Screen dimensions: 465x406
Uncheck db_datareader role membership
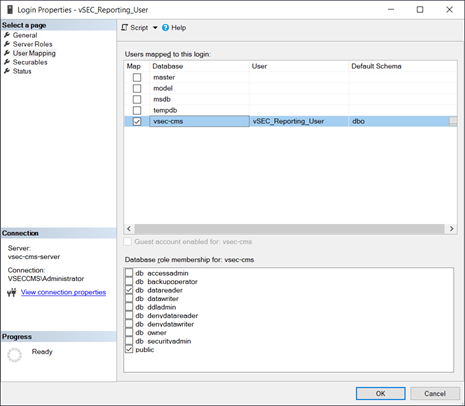[x=129, y=290]
